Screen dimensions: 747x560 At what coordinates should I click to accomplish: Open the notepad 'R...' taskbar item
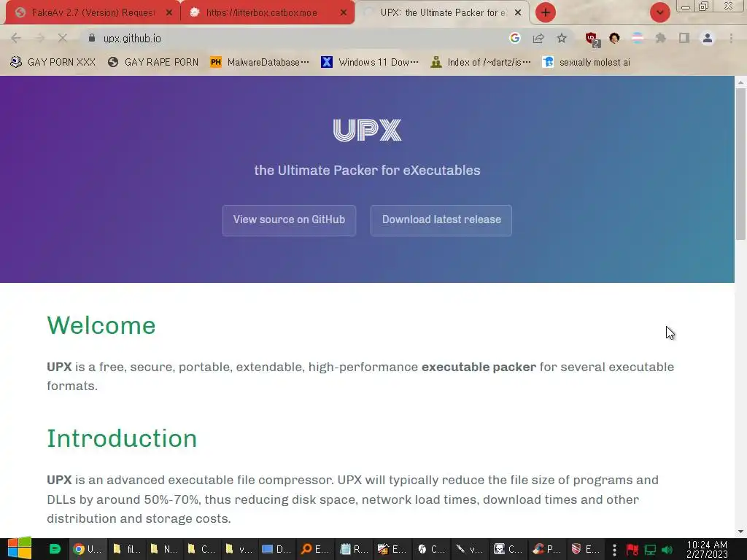click(x=352, y=549)
